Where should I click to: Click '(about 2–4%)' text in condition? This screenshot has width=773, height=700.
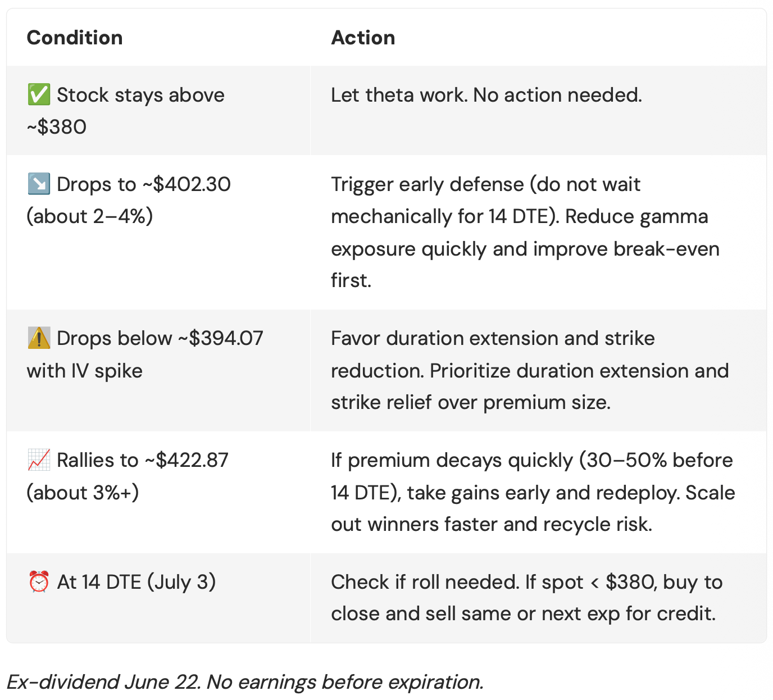pyautogui.click(x=90, y=216)
